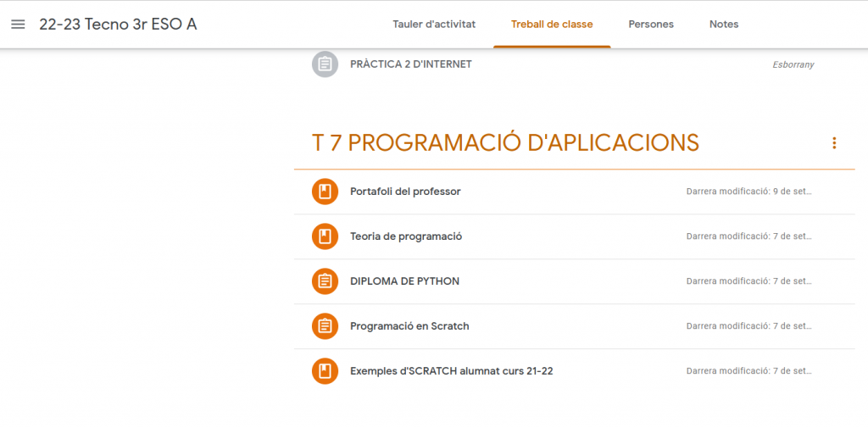Select the Treball de classe tab
868x428 pixels.
point(552,25)
